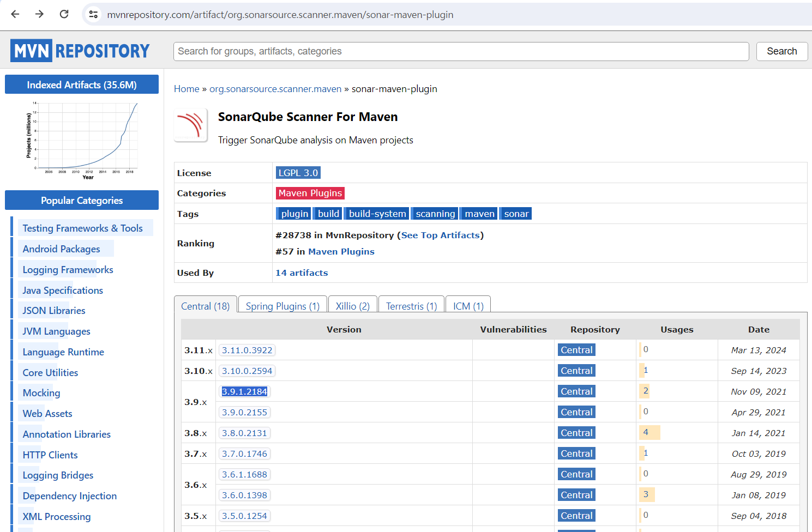Switch to the Spring Plugins (1) tab
The image size is (812, 532).
pyautogui.click(x=282, y=306)
